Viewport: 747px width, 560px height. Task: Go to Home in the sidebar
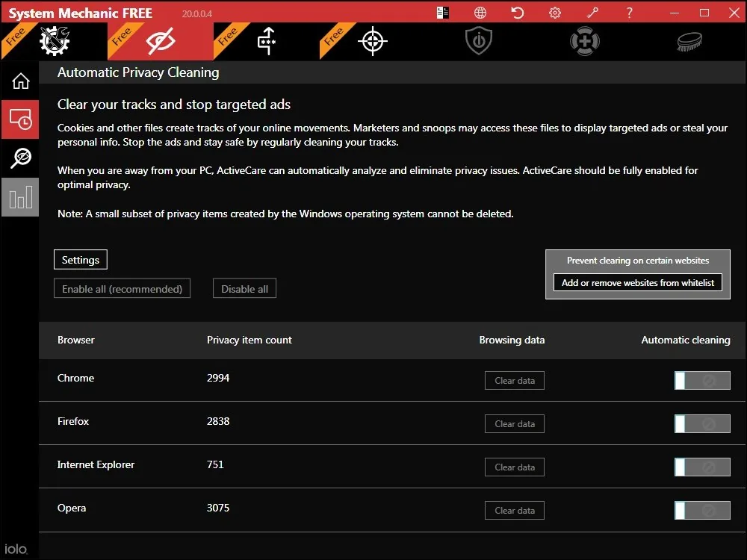tap(20, 81)
